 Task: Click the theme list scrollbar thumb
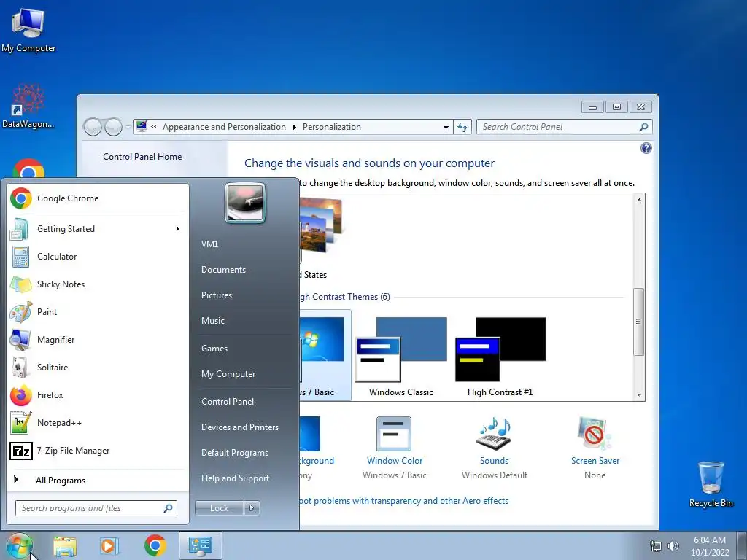(x=639, y=322)
